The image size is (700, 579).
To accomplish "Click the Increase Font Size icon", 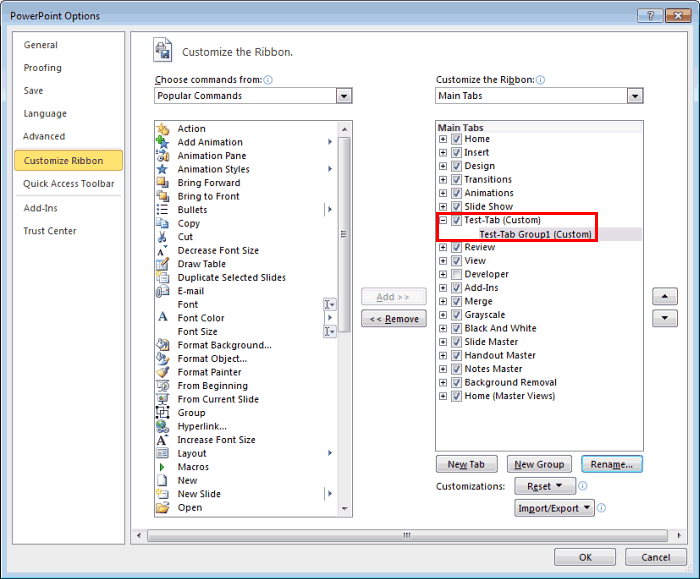I will [x=163, y=440].
